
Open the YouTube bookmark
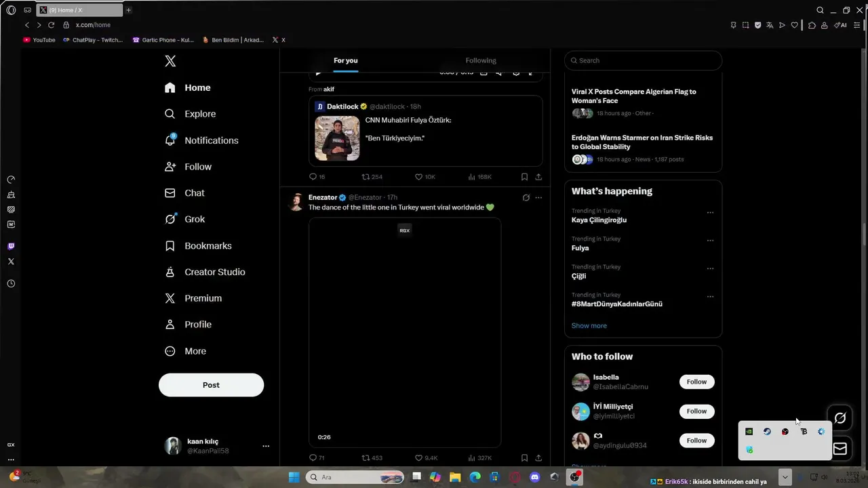(39, 40)
